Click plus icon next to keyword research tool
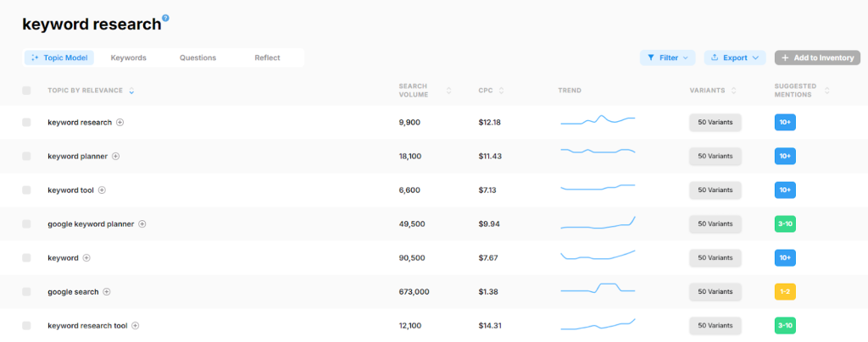 pos(136,325)
